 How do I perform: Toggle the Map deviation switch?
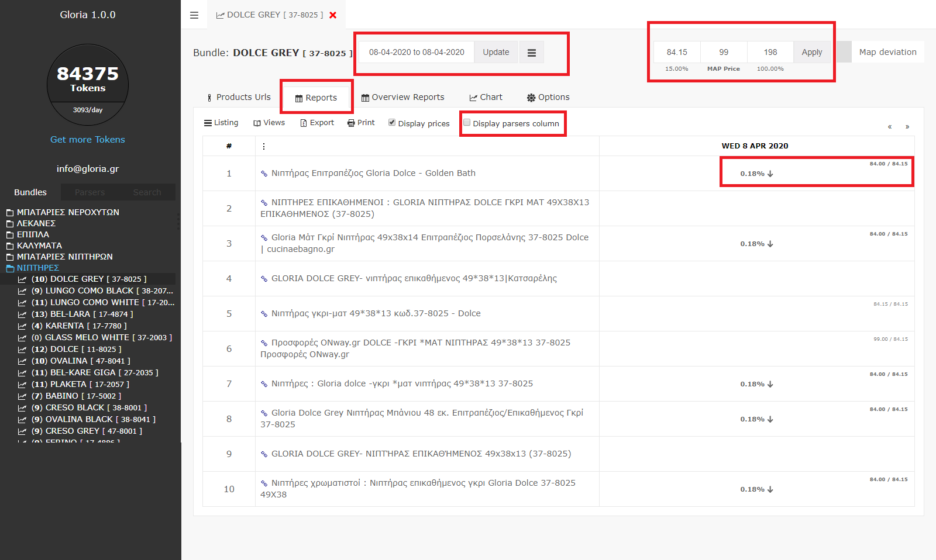point(844,52)
